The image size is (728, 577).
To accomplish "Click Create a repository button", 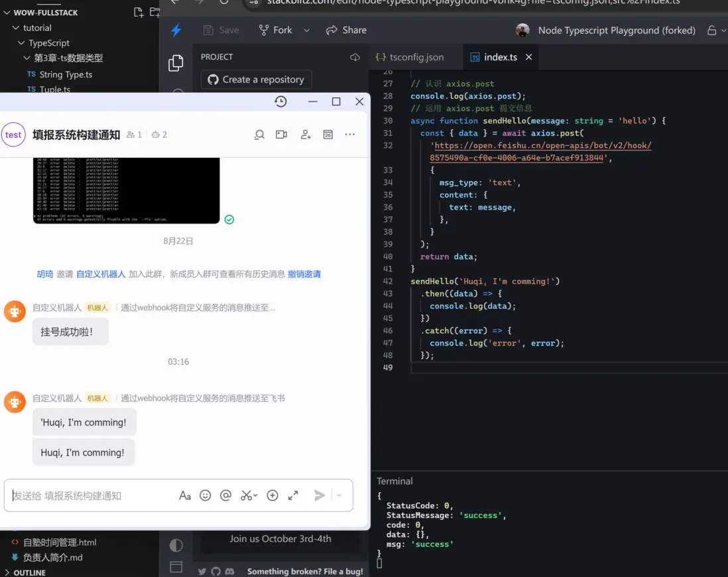I will (x=256, y=80).
